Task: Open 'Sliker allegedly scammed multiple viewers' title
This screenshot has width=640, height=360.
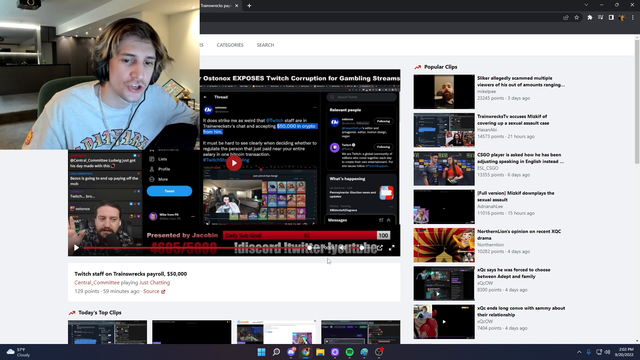Action: tap(521, 81)
